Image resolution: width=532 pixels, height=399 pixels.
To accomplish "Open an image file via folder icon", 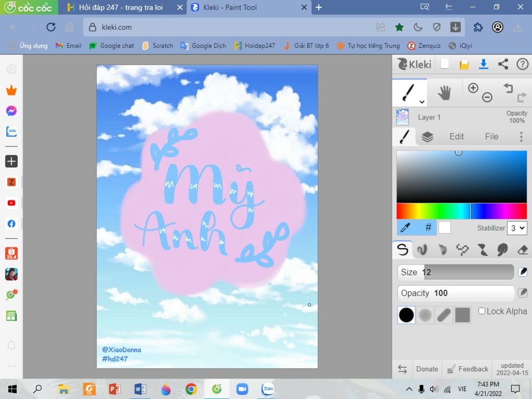I will [464, 64].
